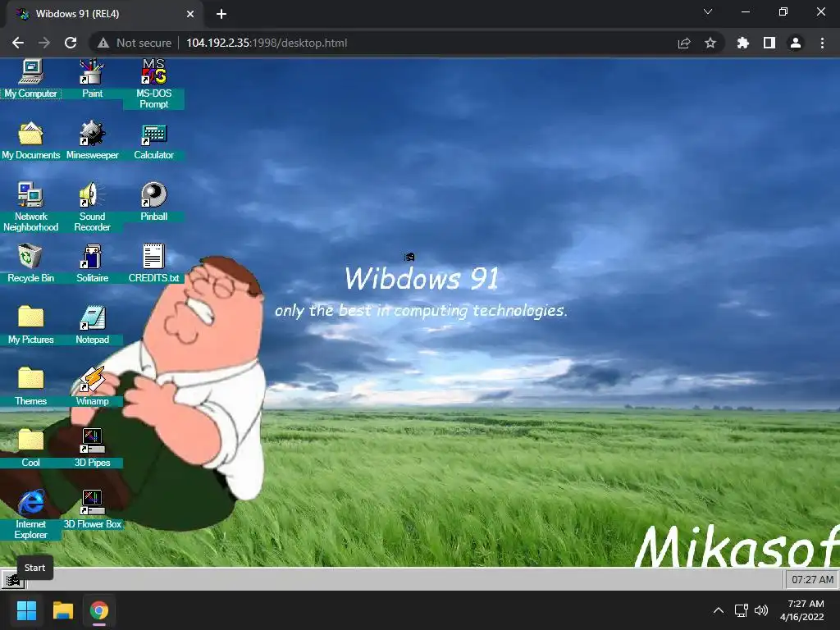The image size is (840, 630).
Task: Select the Wibdows 91 (REL4) tab
Action: [104, 14]
